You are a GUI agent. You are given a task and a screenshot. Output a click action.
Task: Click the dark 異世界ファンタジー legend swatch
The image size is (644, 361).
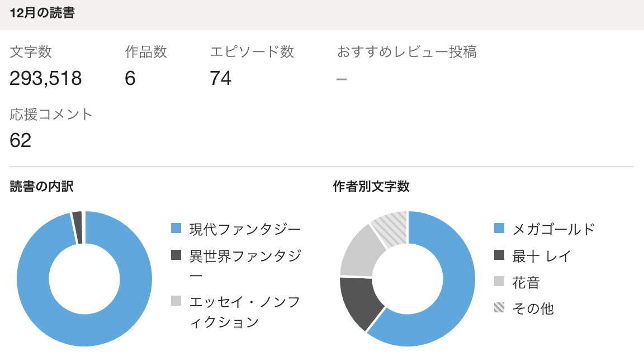176,255
